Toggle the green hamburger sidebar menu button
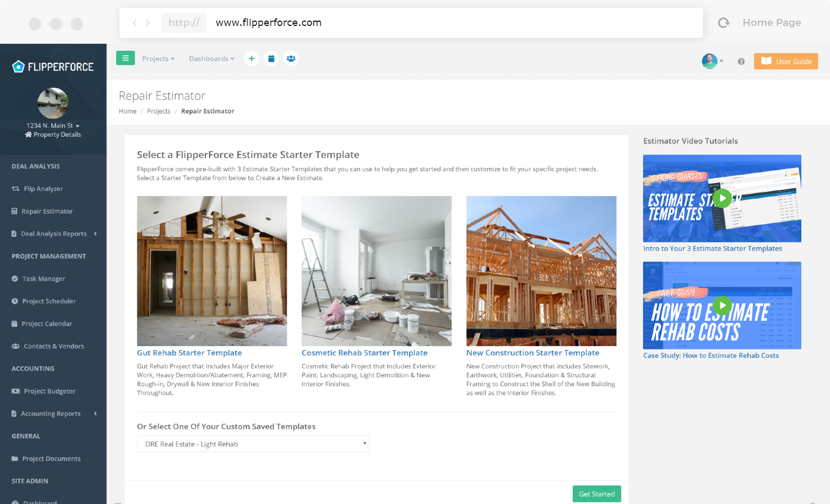830x504 pixels. coord(125,58)
